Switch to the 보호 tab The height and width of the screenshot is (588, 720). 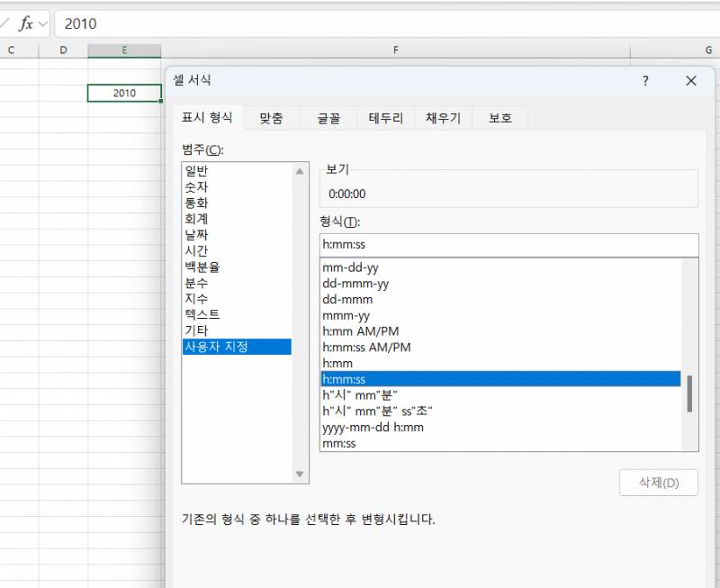pyautogui.click(x=500, y=118)
